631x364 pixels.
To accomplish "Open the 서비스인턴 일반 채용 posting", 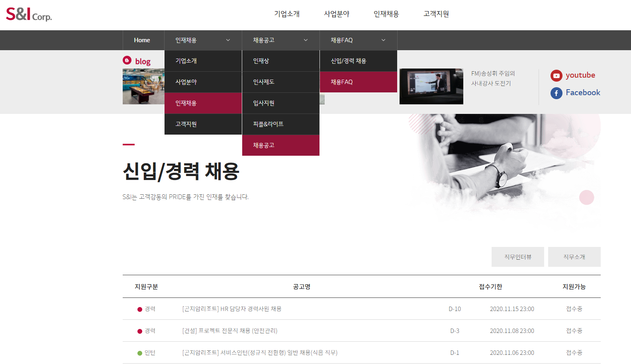I will click(x=260, y=353).
